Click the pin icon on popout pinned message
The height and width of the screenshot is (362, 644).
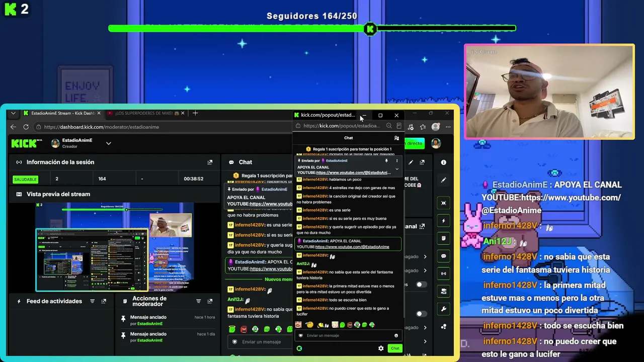point(386,161)
